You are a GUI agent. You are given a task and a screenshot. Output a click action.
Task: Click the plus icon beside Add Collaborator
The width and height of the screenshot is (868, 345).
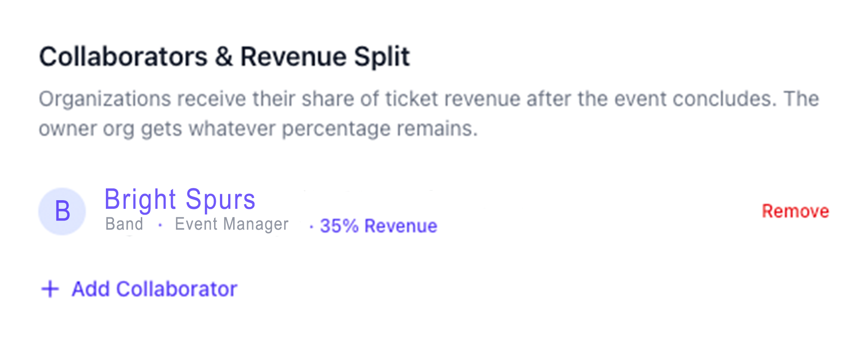click(x=50, y=289)
